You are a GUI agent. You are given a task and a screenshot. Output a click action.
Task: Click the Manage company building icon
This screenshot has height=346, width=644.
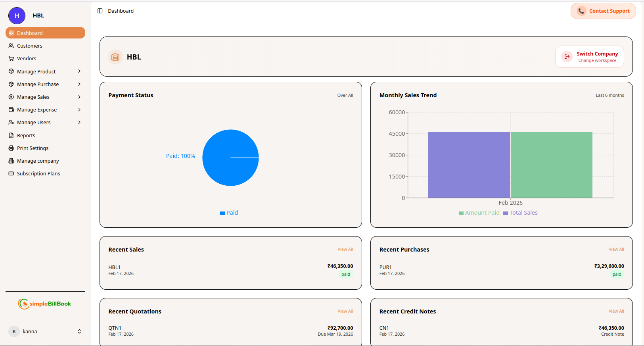pyautogui.click(x=11, y=161)
